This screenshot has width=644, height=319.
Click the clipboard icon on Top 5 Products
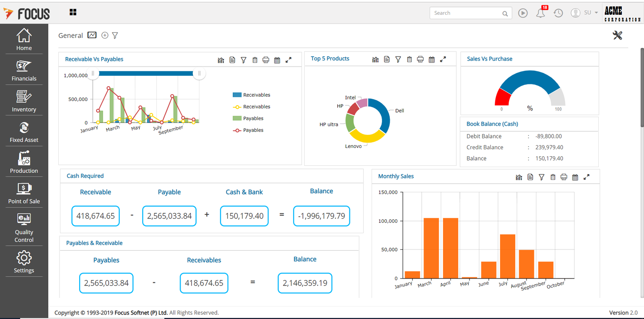point(409,59)
